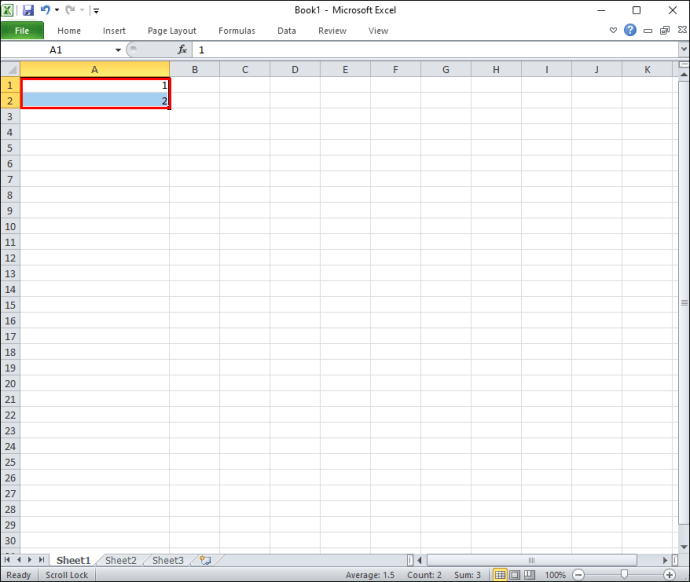Screen dimensions: 690x582
Task: Click the Redo arrow icon
Action: 70,9
